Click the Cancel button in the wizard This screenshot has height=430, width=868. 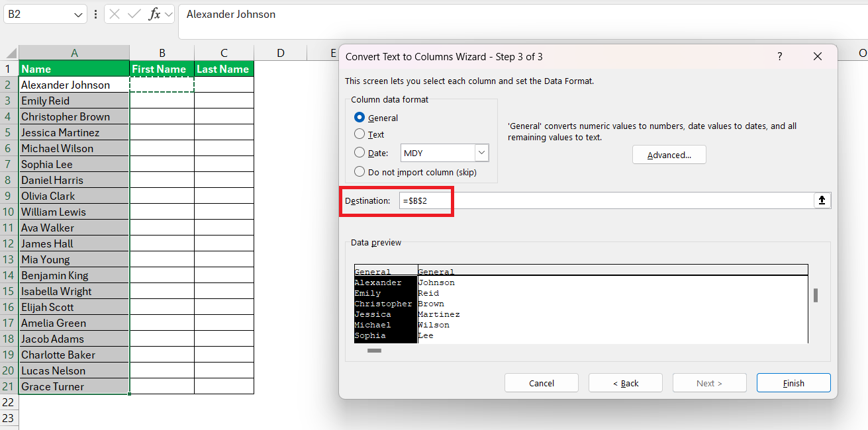click(542, 383)
